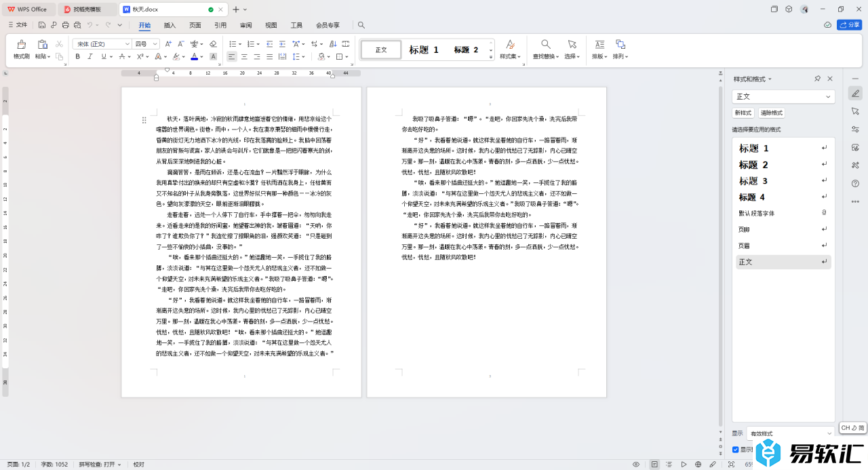The height and width of the screenshot is (470, 868).
Task: Toggle Align Left paragraph alignment
Action: pos(232,56)
